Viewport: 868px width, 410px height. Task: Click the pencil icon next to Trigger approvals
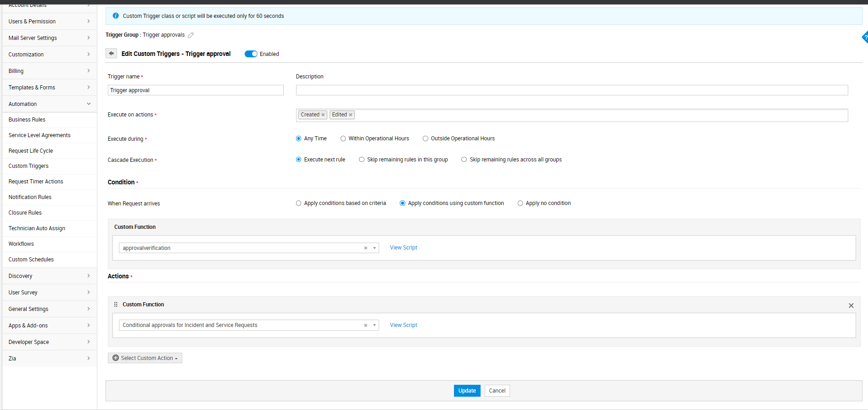(x=191, y=35)
